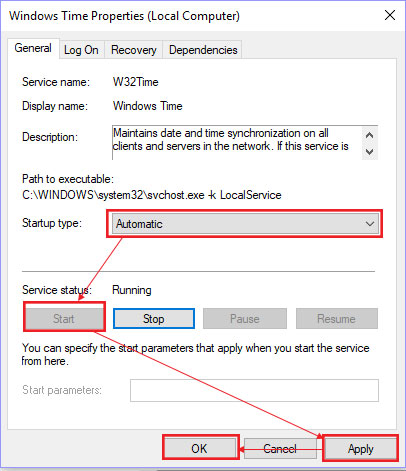Click the W32Time service name text
The height and width of the screenshot is (471, 406).
pyautogui.click(x=136, y=82)
